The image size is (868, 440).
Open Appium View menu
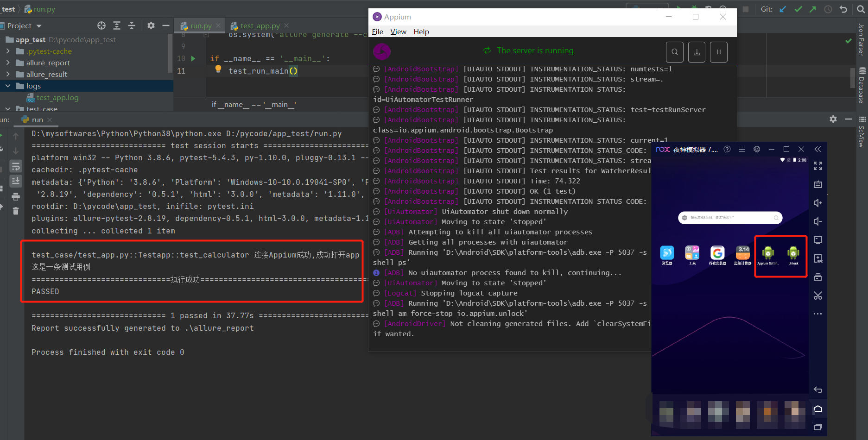point(398,31)
